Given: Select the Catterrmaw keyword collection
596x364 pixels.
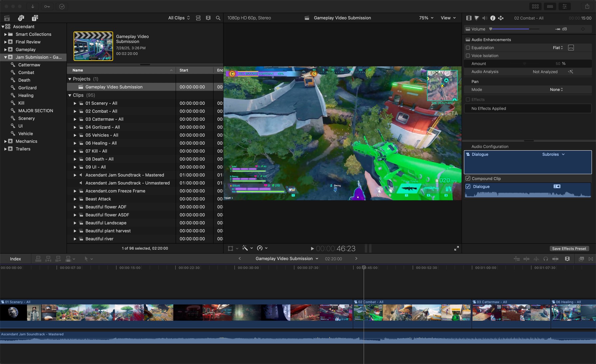Looking at the screenshot, I should point(29,65).
